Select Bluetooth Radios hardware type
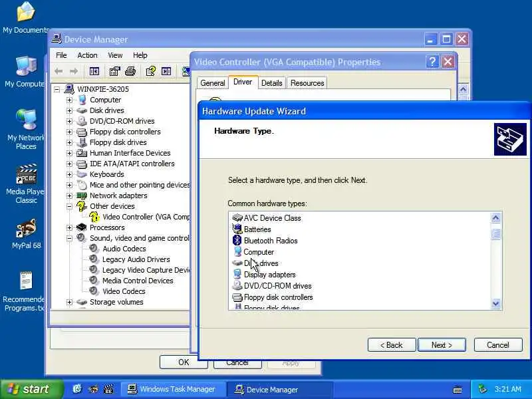The height and width of the screenshot is (399, 532). click(265, 241)
